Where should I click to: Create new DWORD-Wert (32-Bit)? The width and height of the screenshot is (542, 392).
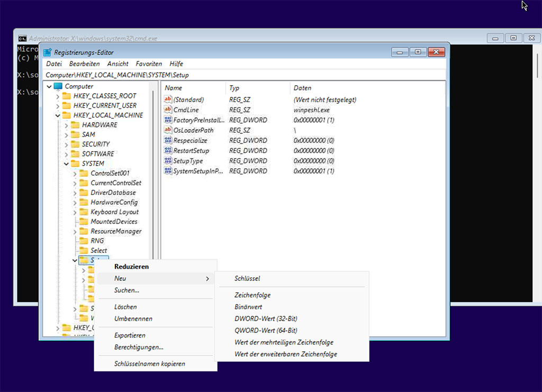(x=292, y=318)
